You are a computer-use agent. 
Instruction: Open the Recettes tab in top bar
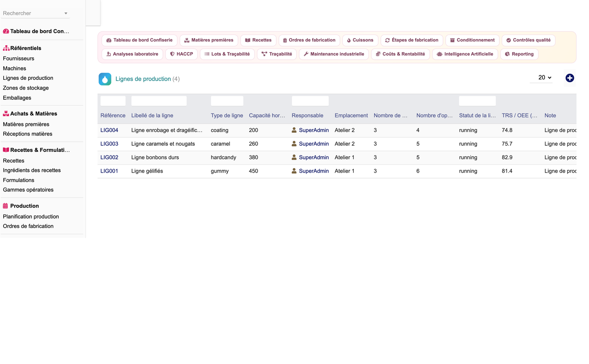click(258, 40)
